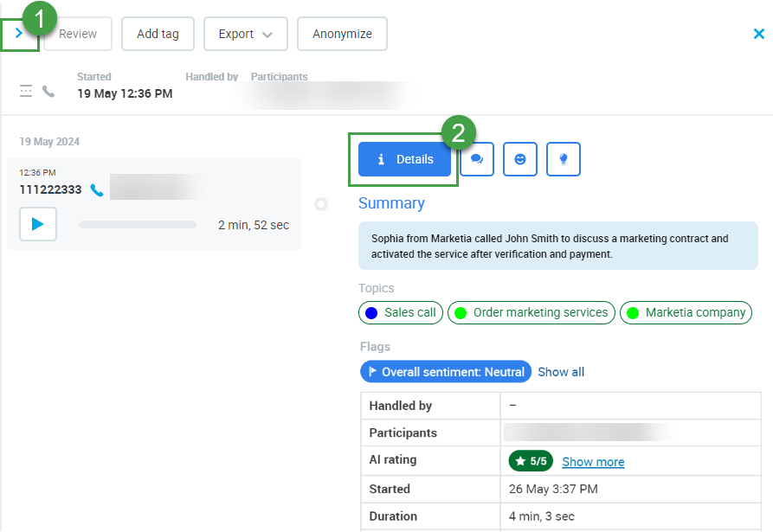The height and width of the screenshot is (532, 773).
Task: Play the call recording
Action: 37,224
